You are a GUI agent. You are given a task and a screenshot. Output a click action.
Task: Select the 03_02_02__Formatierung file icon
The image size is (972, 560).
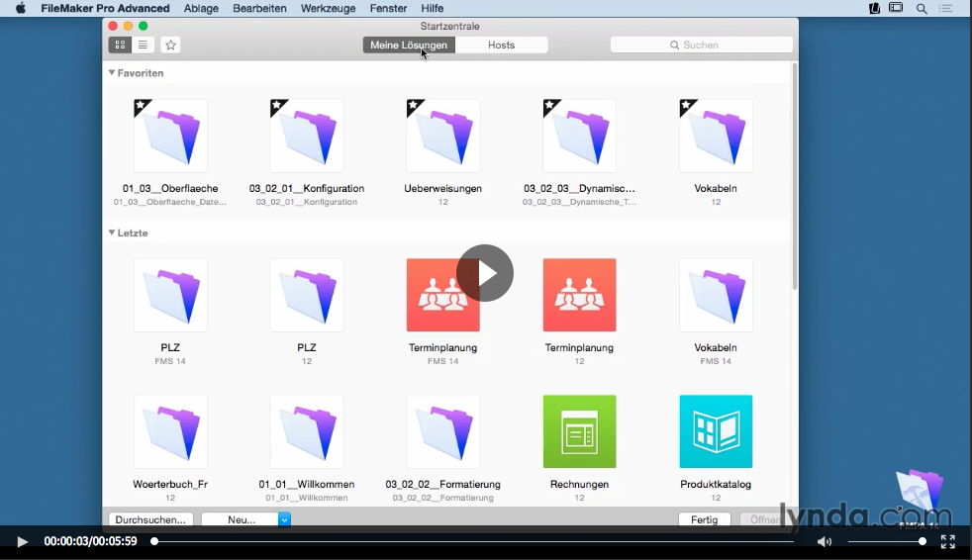(443, 431)
